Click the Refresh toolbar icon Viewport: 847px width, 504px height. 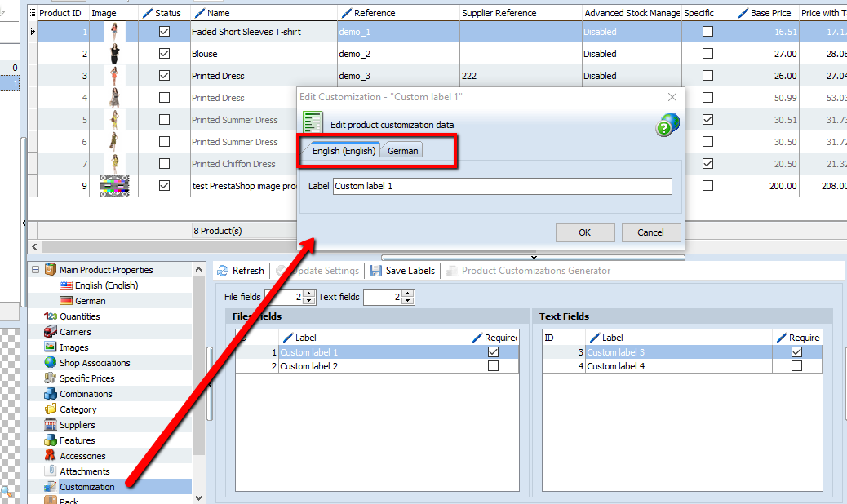tap(223, 271)
